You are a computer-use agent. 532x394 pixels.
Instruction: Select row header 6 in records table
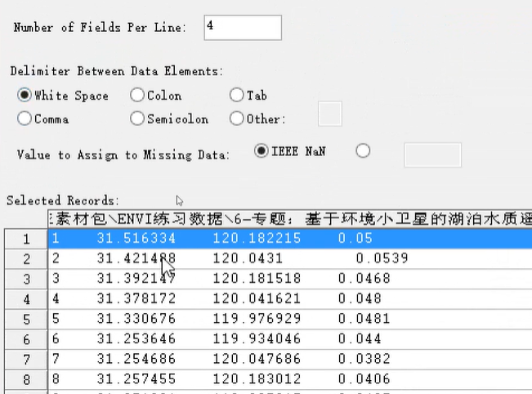point(26,339)
